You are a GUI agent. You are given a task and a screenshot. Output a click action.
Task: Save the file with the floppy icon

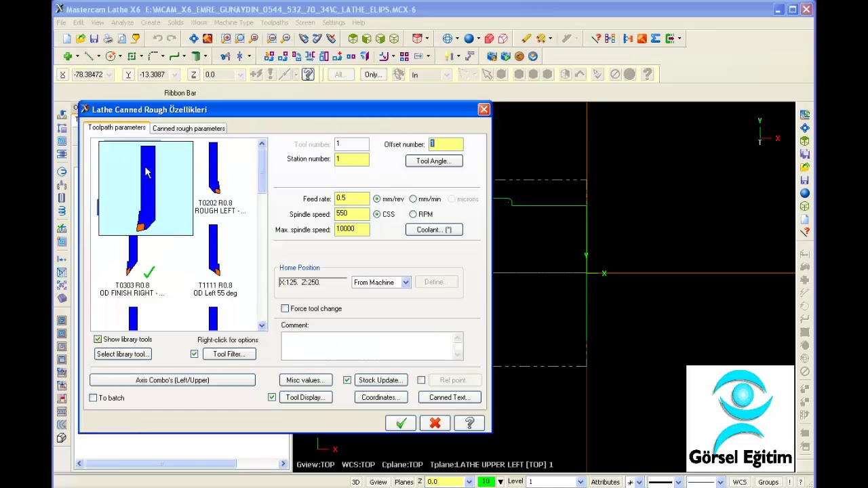[94, 39]
